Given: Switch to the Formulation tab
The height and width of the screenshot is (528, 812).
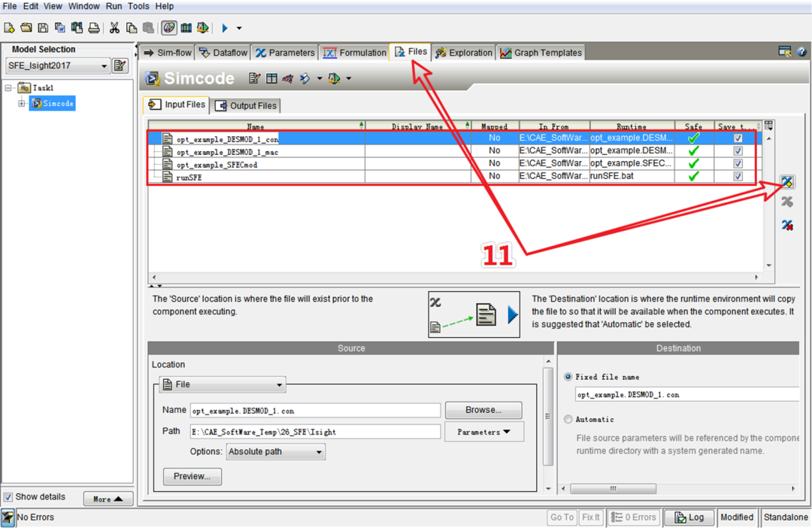Looking at the screenshot, I should coord(355,53).
